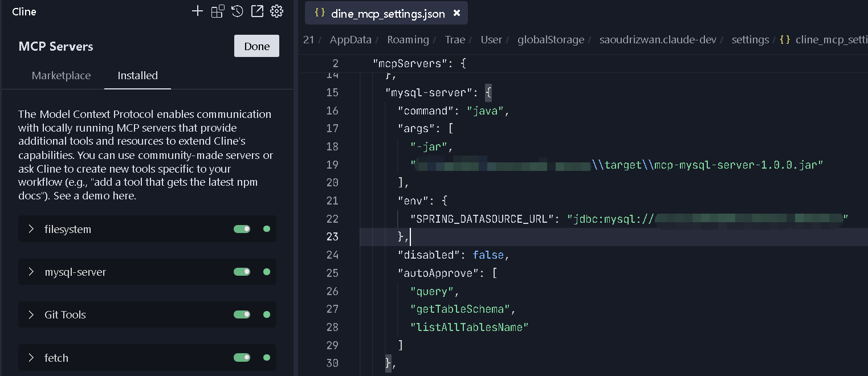868x376 pixels.
Task: Switch to the Marketplace tab
Action: [61, 75]
